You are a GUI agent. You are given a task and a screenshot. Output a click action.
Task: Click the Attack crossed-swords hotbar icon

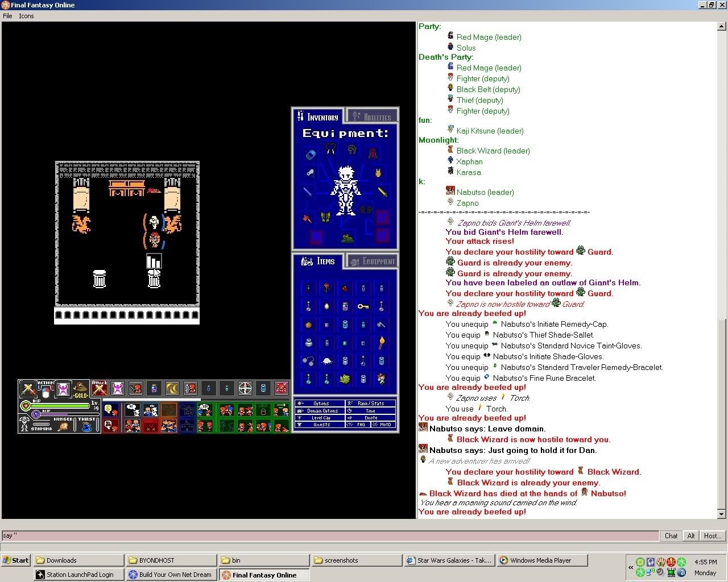(100, 388)
